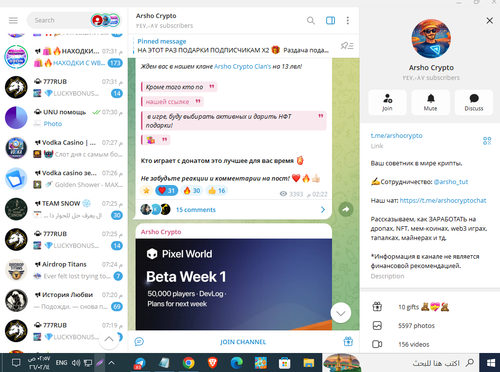Open the Windows Start menu
Viewport: 500px width, 372px height.
coord(490,363)
